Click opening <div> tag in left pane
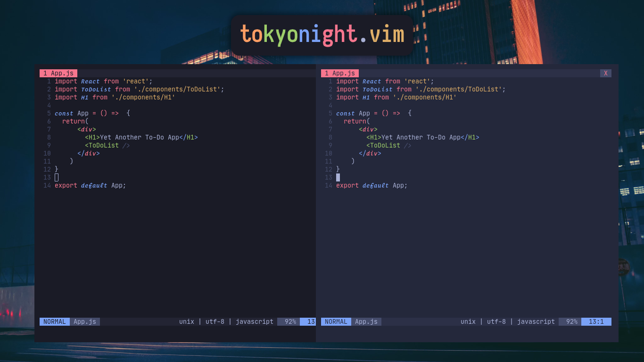The image size is (644, 362). 87,129
